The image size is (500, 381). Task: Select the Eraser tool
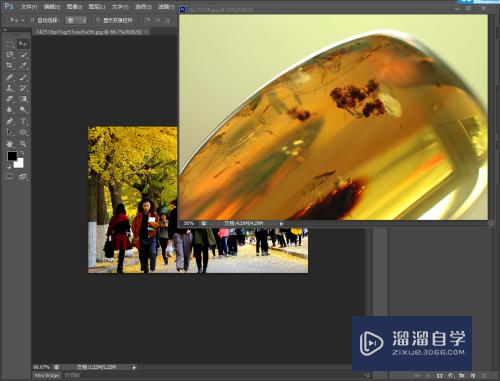9,99
